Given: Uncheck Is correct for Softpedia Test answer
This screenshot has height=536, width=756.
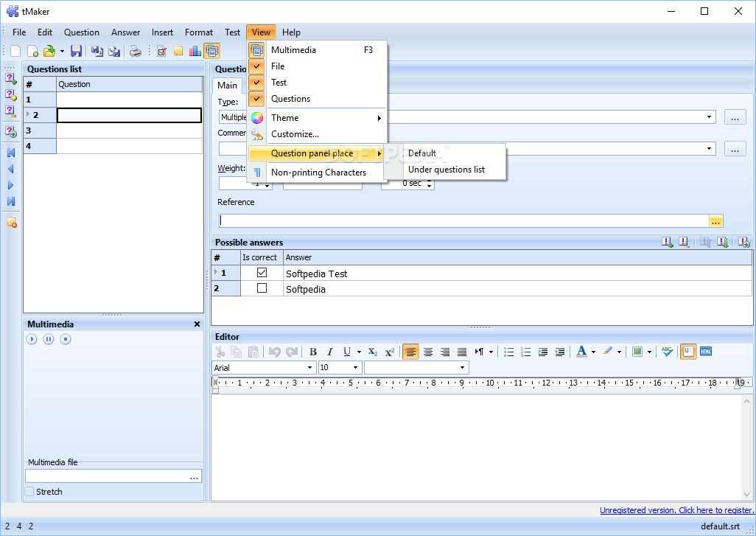Looking at the screenshot, I should tap(262, 273).
